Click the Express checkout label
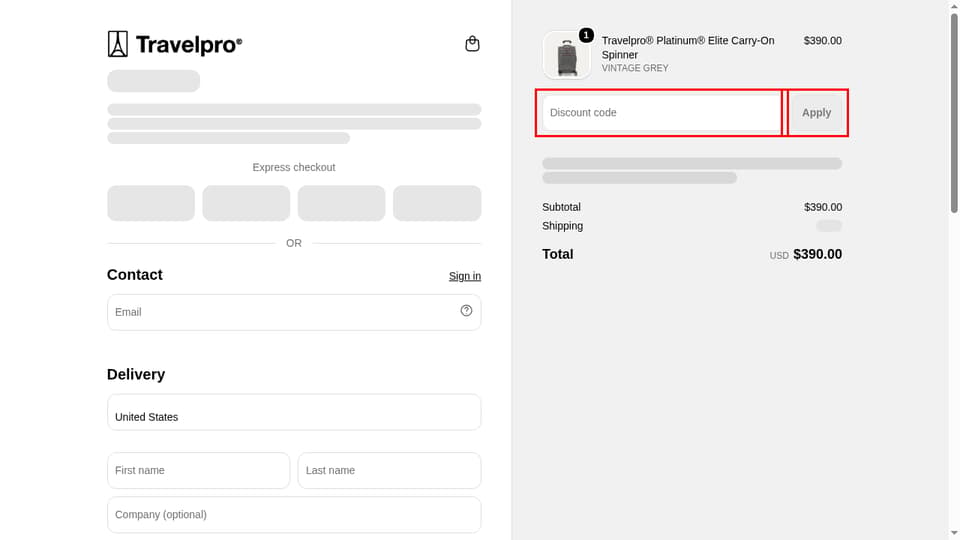 pos(294,167)
